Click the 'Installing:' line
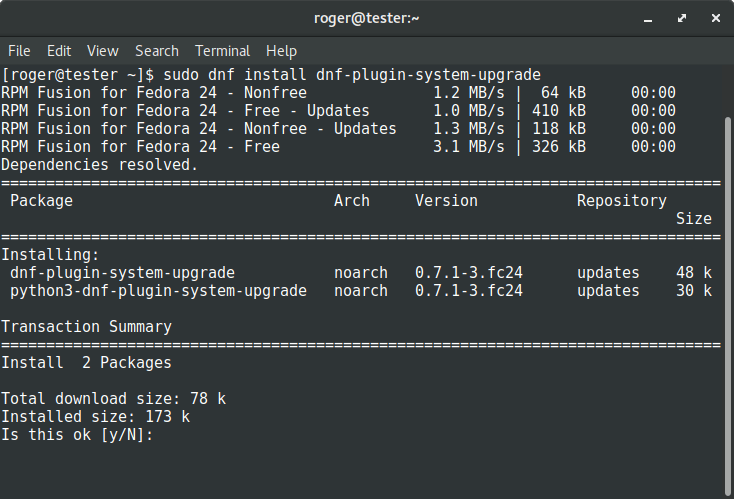 click(51, 255)
